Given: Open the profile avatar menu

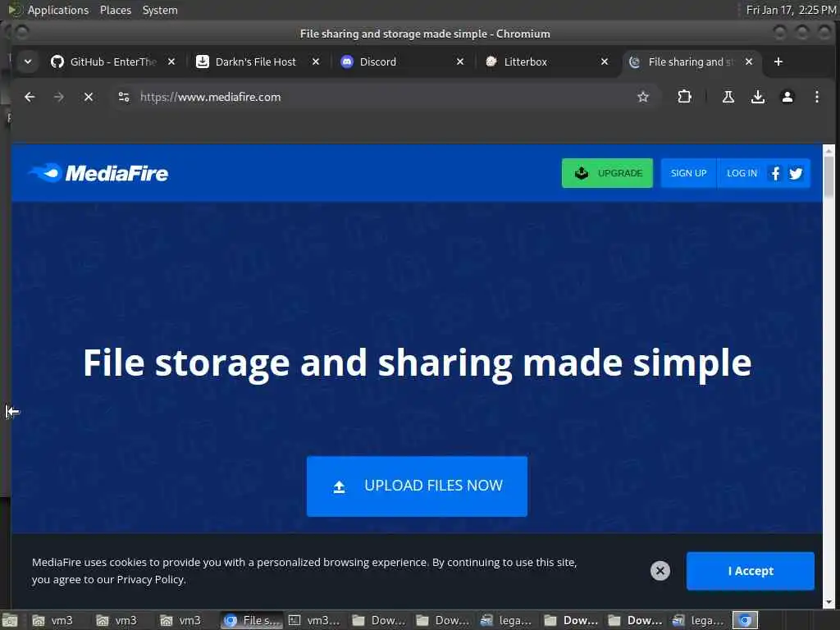Looking at the screenshot, I should (x=787, y=97).
